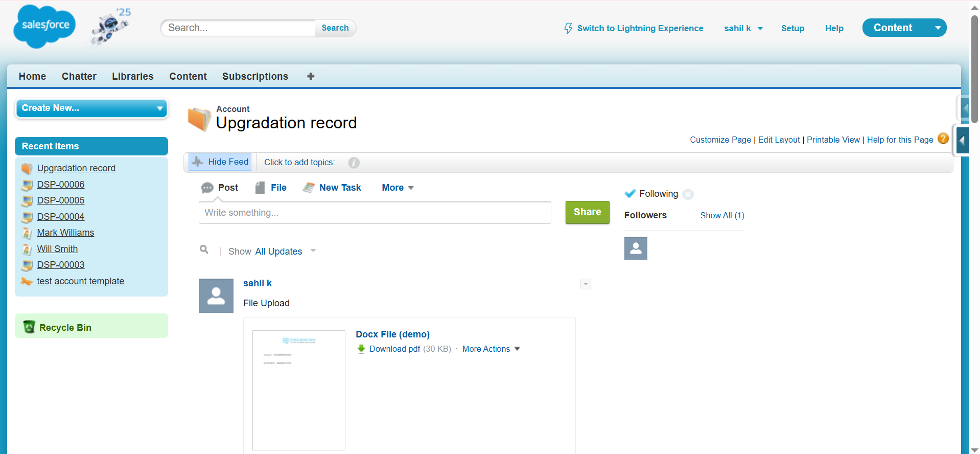Click the Post speech bubble icon
Viewport: 980px width, 454px height.
207,188
